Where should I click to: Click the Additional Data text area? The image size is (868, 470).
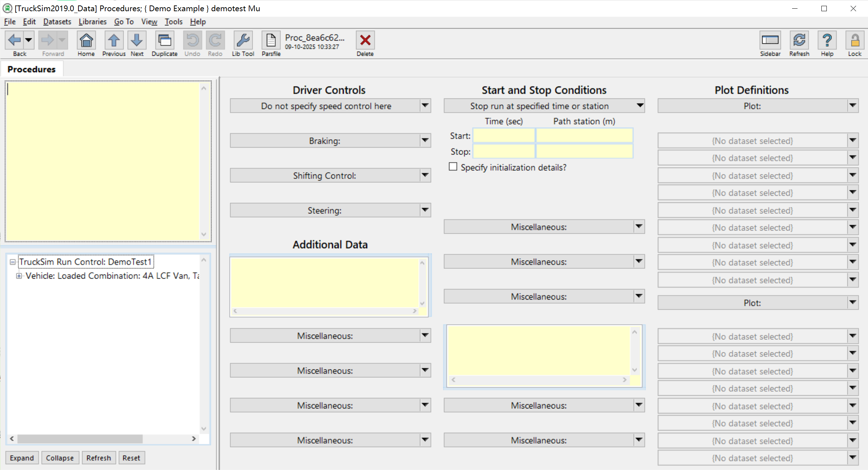tap(325, 283)
